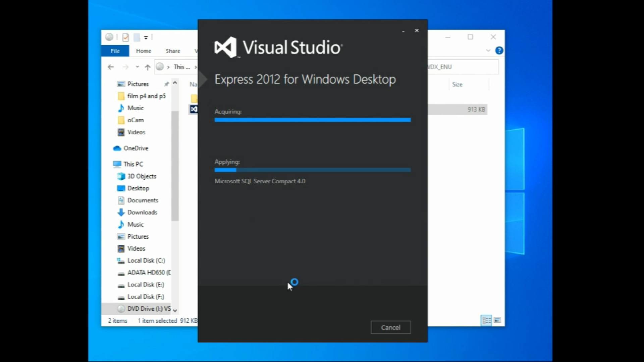Click the drive icon in address bar
This screenshot has height=362, width=644.
pyautogui.click(x=160, y=67)
